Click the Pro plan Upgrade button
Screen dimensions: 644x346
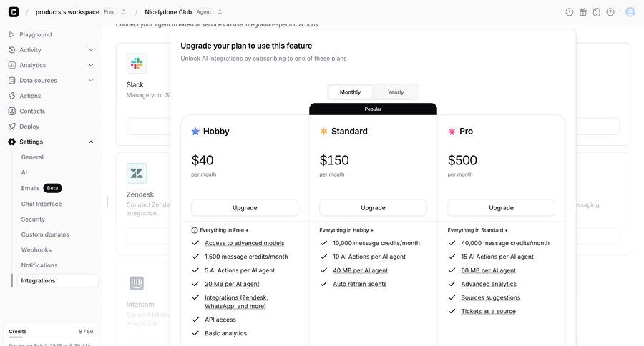[501, 208]
